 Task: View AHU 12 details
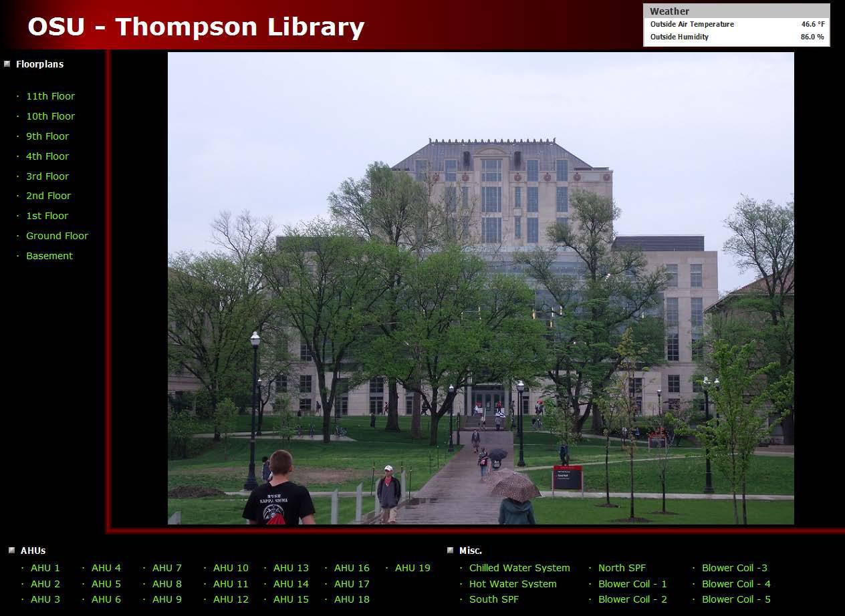(x=231, y=599)
